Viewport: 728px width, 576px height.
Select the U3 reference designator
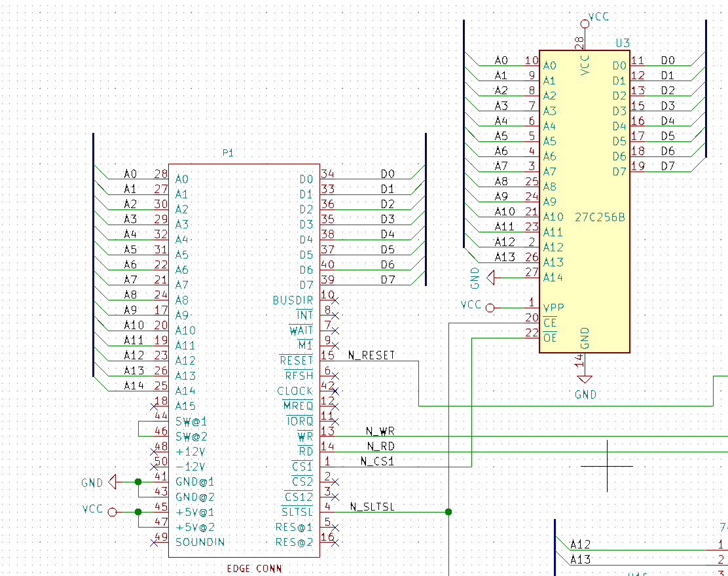click(x=622, y=43)
